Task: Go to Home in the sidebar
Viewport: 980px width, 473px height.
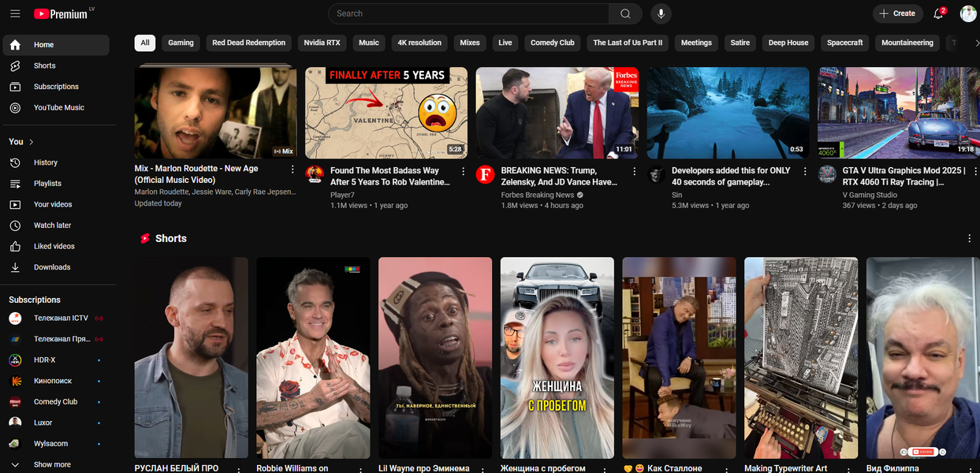Action: pyautogui.click(x=56, y=45)
